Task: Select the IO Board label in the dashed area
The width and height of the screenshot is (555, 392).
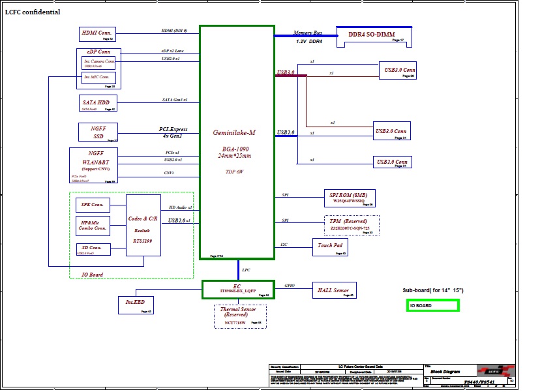Action: point(93,275)
